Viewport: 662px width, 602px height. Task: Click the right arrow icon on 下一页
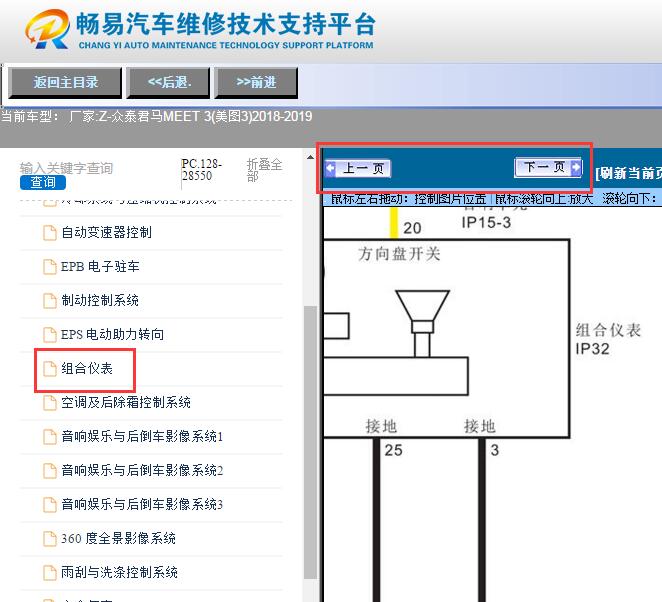tap(575, 168)
